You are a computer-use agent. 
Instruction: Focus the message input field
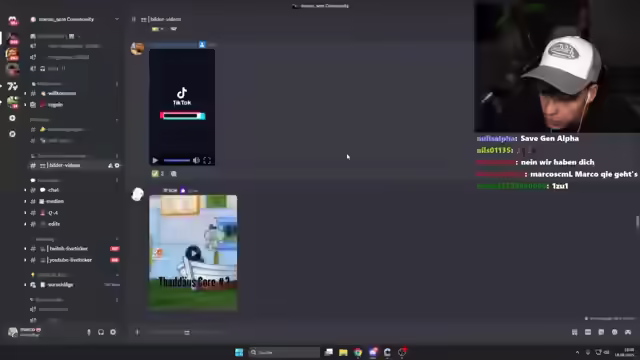click(351, 332)
